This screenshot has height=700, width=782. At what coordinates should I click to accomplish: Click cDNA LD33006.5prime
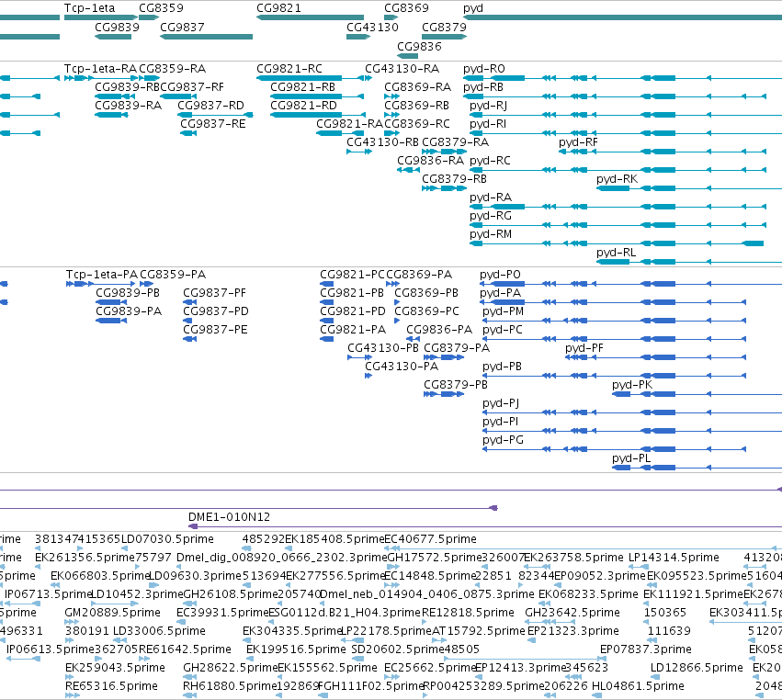coord(159,631)
